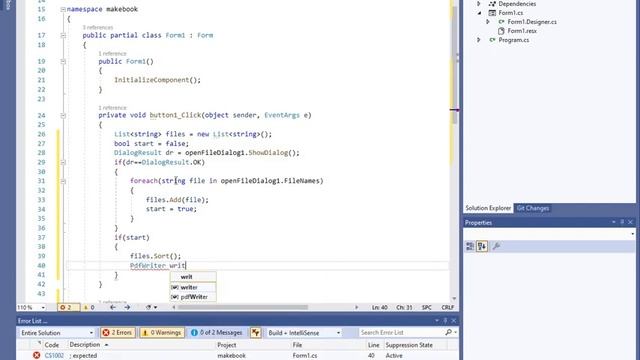Click the CRLF line ending indicator
The height and width of the screenshot is (360, 640).
pos(447,307)
